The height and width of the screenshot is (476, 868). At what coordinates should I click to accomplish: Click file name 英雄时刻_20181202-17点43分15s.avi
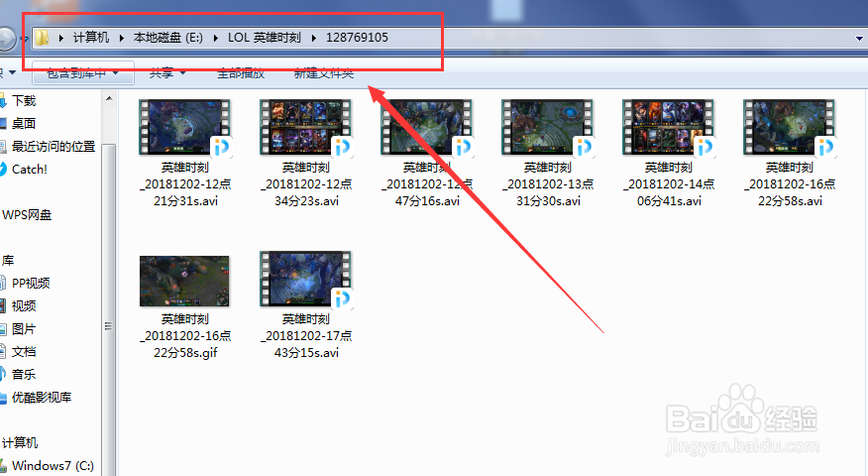click(x=306, y=336)
